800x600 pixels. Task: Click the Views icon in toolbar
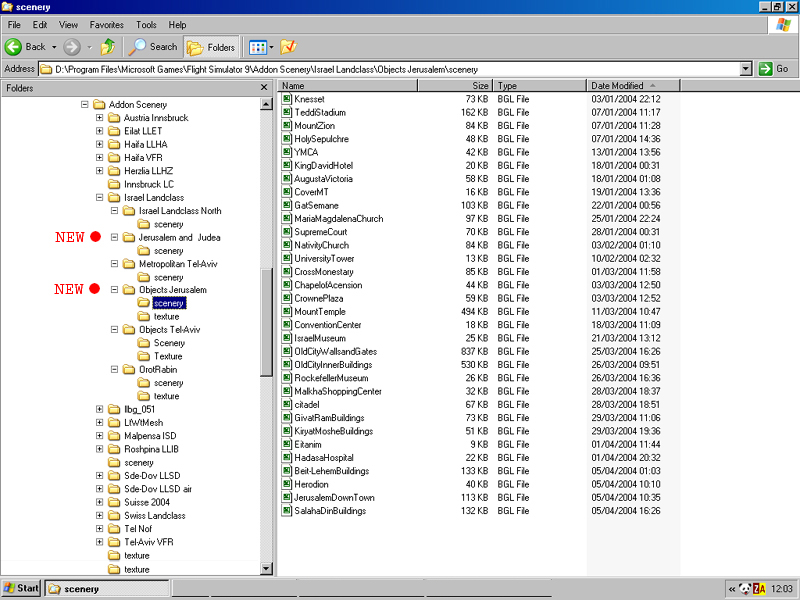(x=257, y=47)
